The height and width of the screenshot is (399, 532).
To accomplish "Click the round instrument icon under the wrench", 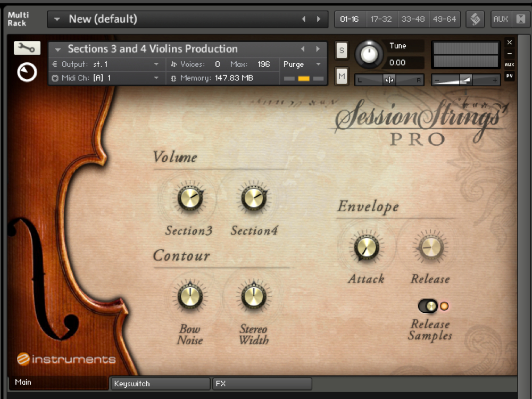I will [27, 72].
